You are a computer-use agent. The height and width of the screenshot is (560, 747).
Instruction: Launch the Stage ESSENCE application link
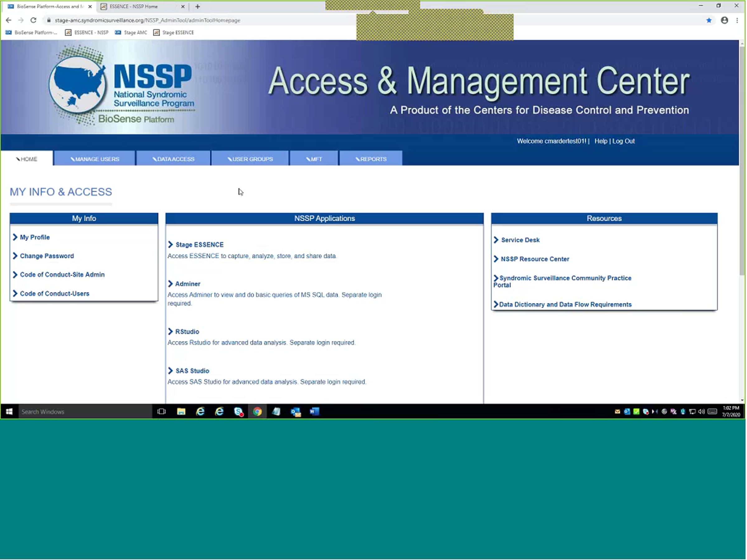(200, 245)
